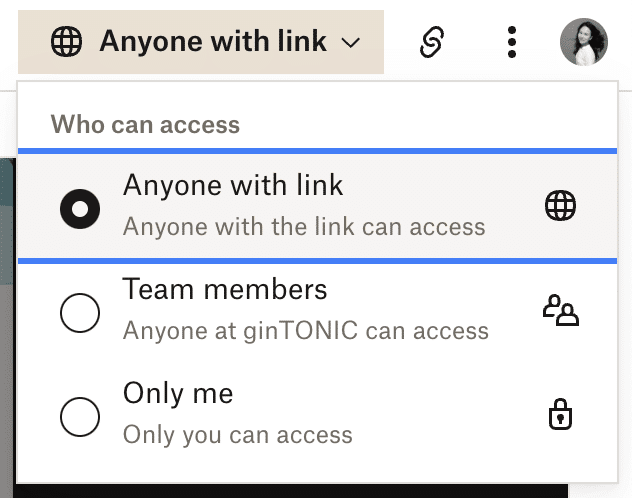632x498 pixels.
Task: Click the globe icon in Anyone with link row
Action: [560, 206]
